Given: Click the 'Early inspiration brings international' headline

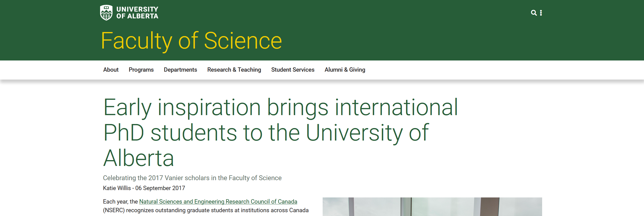Looking at the screenshot, I should click(280, 107).
